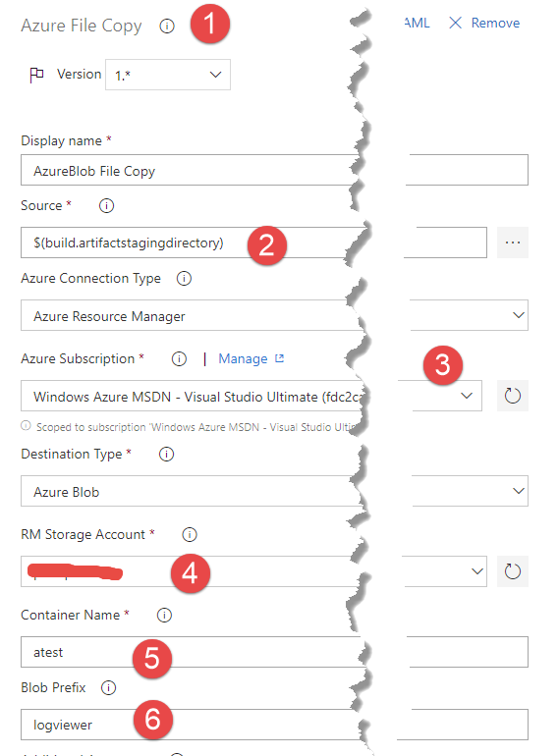Click the info icon beside Container Name
The height and width of the screenshot is (756, 558).
point(164,616)
